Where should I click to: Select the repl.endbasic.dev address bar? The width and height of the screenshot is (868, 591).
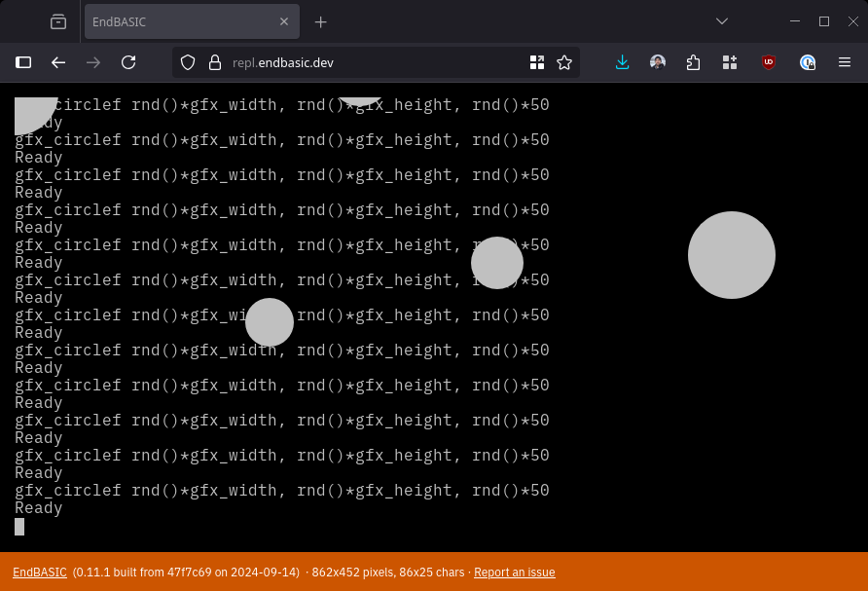coord(377,62)
